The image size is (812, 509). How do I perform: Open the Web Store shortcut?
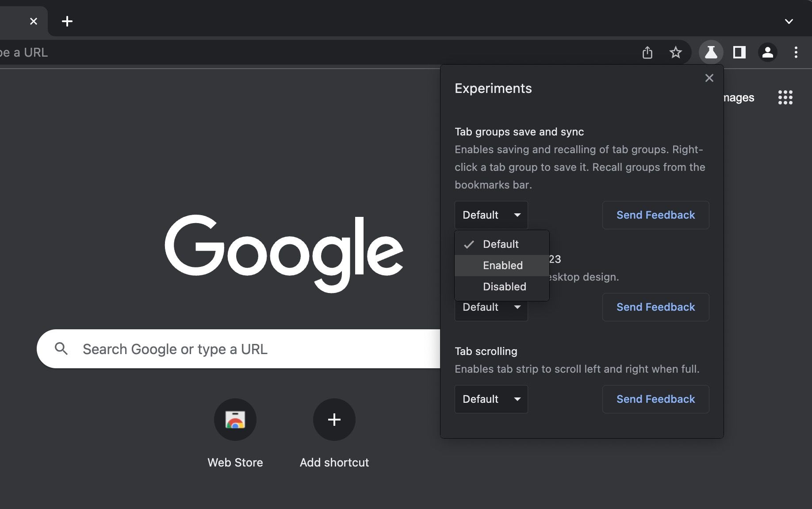coord(235,420)
